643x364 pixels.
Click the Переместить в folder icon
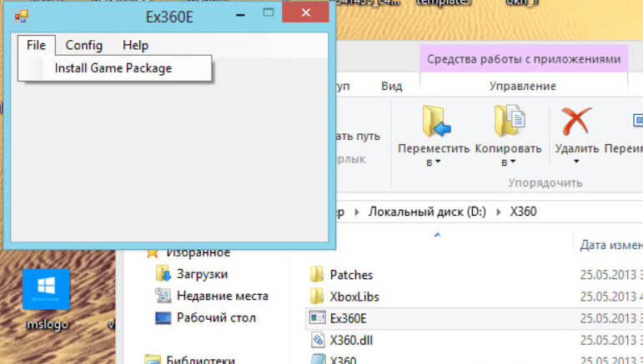coord(436,121)
